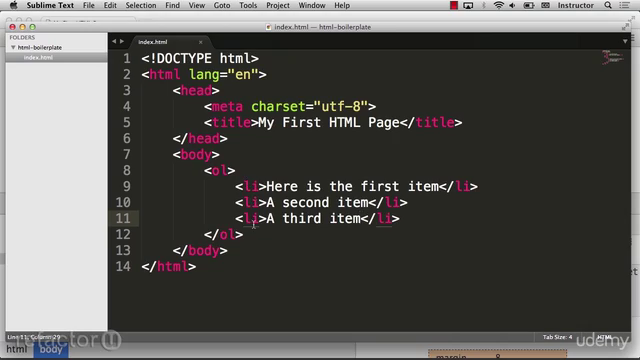This screenshot has height=360, width=640.
Task: Click line number 1 in the gutter
Action: [127, 58]
